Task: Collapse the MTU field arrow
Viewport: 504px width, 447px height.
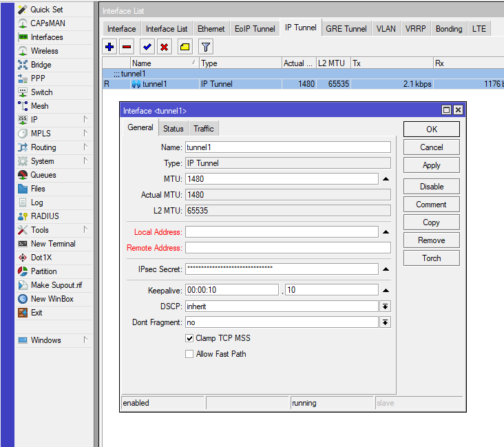Action: coord(386,179)
